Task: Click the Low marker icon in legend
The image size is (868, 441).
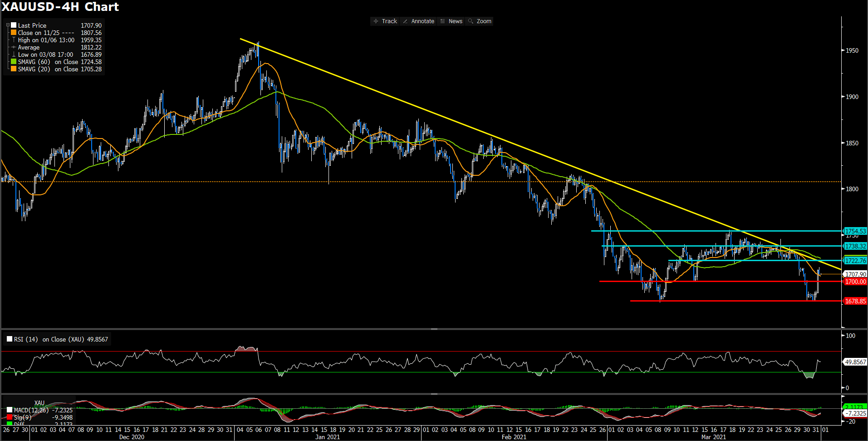Action: 14,55
